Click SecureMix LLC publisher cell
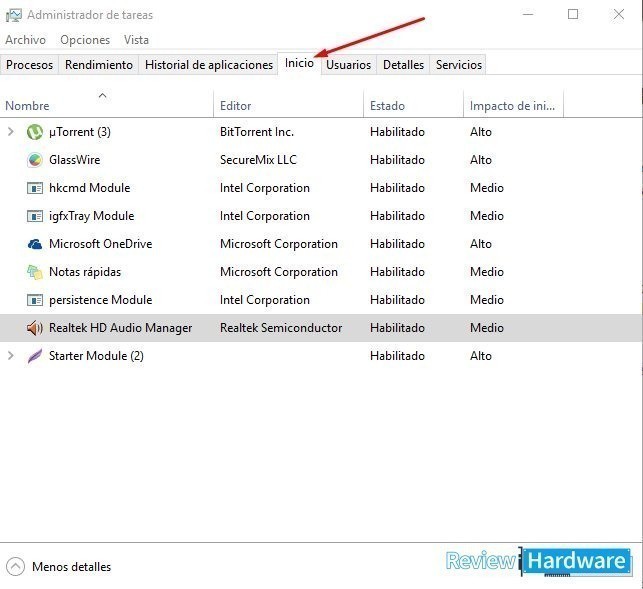 pos(258,160)
